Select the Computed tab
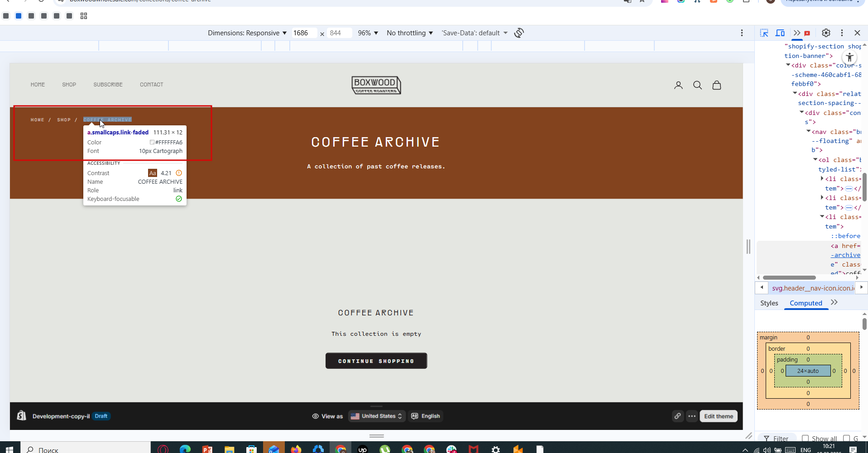This screenshot has height=453, width=868. (806, 303)
